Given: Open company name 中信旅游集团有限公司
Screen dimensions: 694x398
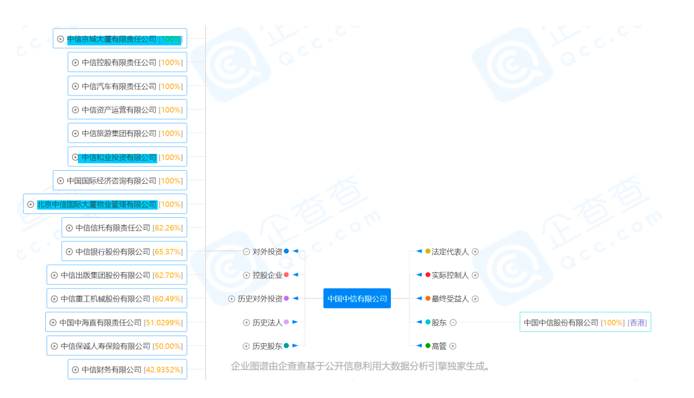Looking at the screenshot, I should 119,133.
